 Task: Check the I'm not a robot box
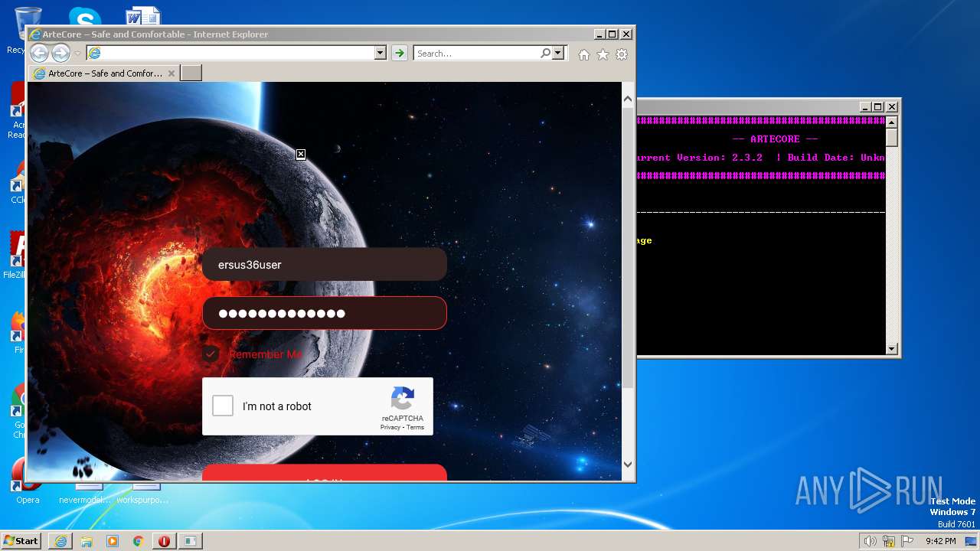point(223,406)
